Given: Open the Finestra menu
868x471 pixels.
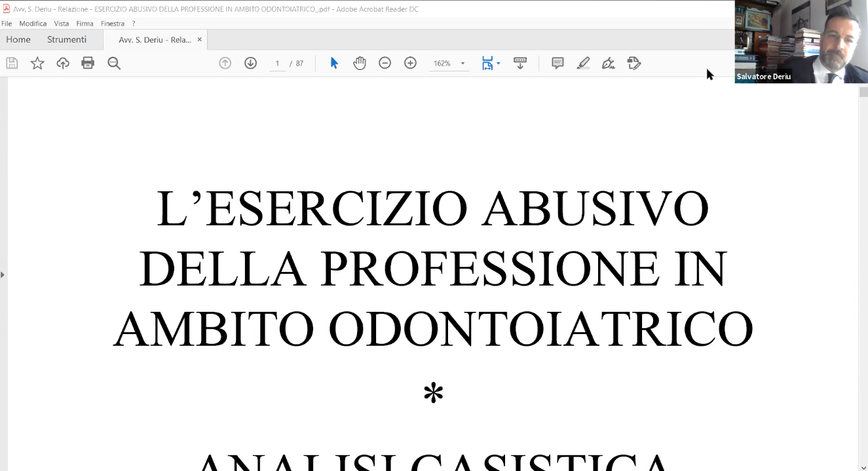Looking at the screenshot, I should click(113, 24).
